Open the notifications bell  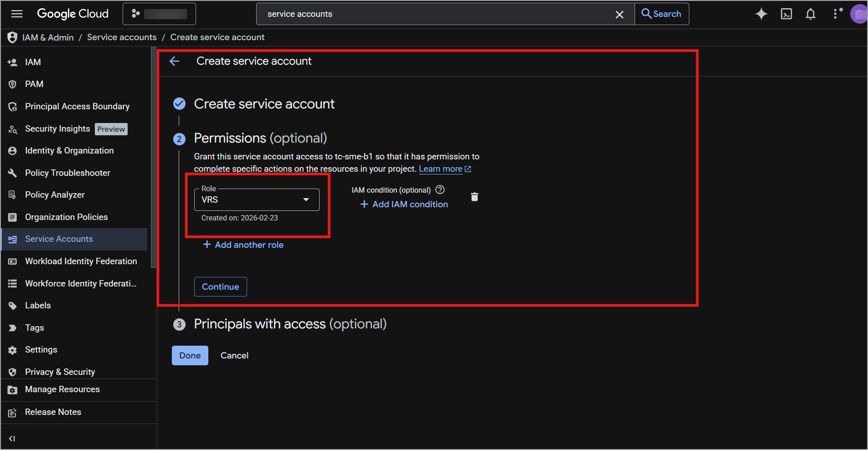click(x=811, y=14)
